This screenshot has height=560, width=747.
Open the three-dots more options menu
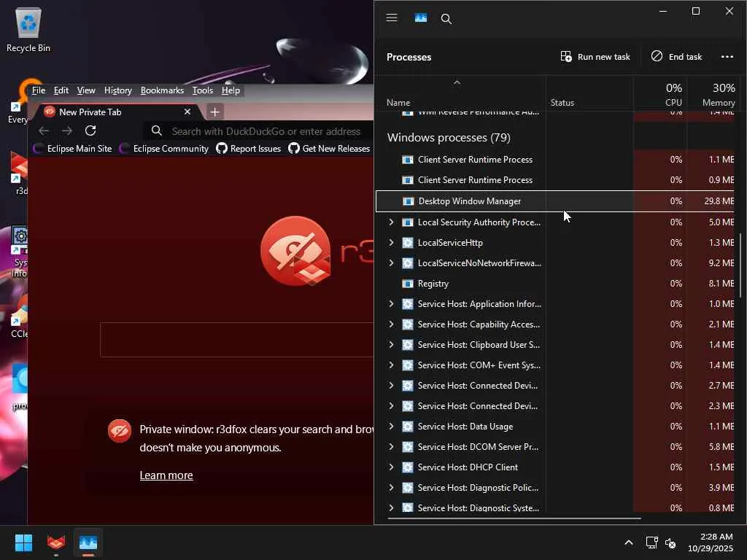[x=727, y=57]
